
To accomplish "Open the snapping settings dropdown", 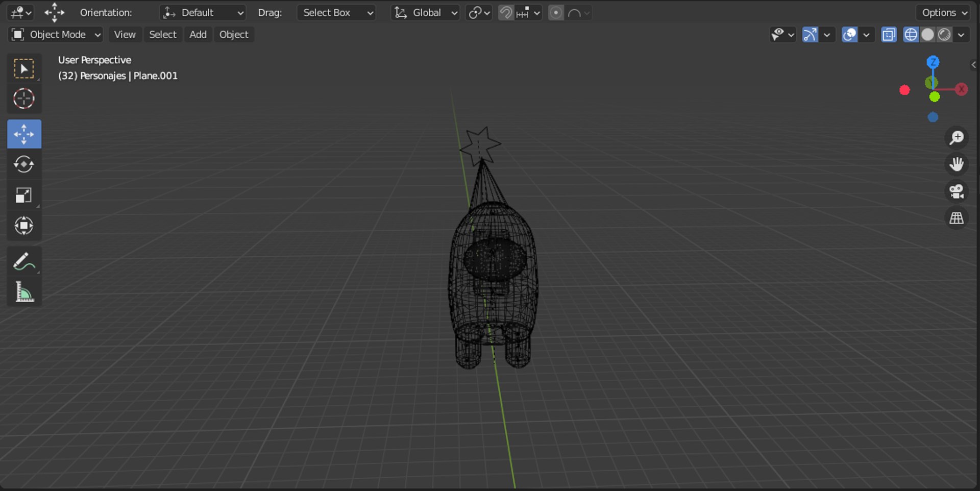I will point(528,12).
